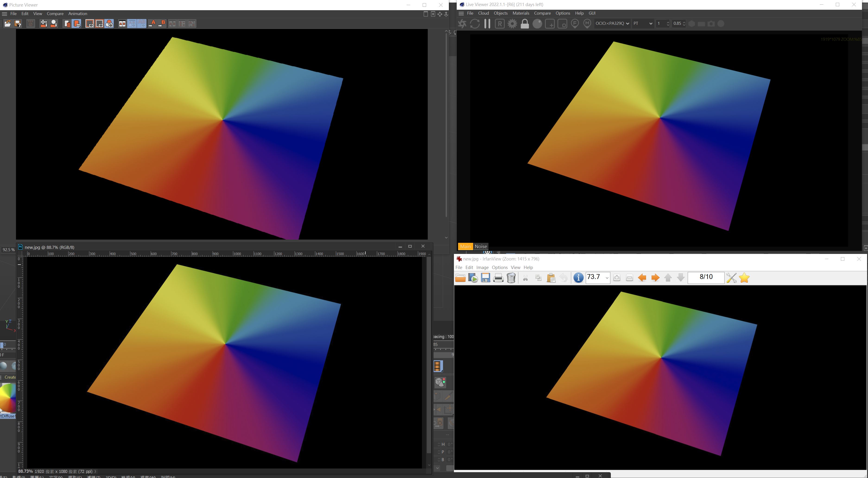Open Live Viewer settings gear
Image resolution: width=868 pixels, height=478 pixels.
tap(512, 24)
